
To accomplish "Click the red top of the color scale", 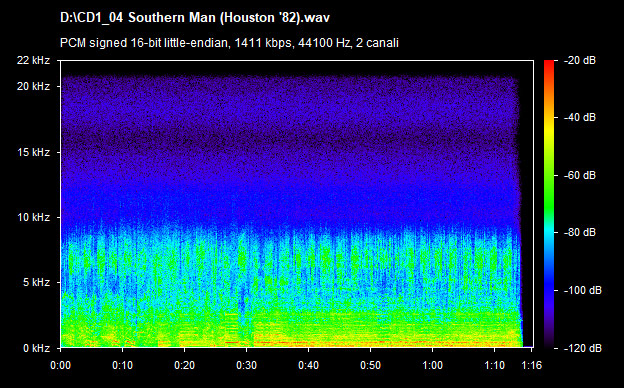I will pos(549,64).
